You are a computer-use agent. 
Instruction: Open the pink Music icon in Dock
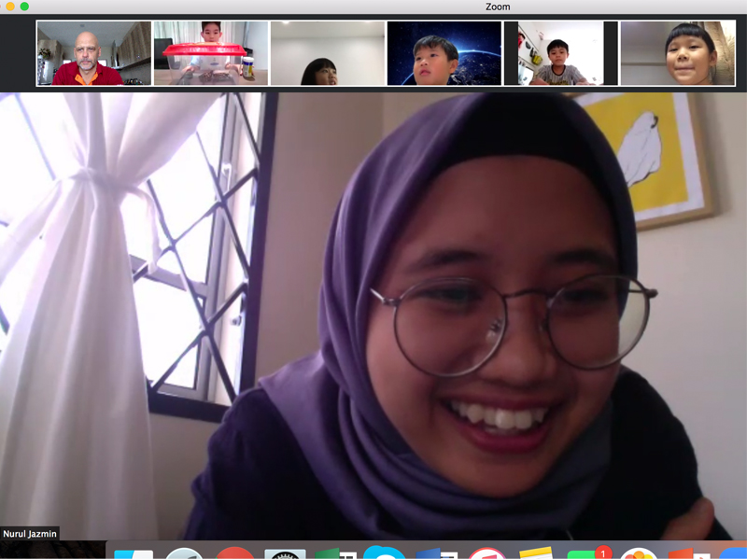coord(486,553)
